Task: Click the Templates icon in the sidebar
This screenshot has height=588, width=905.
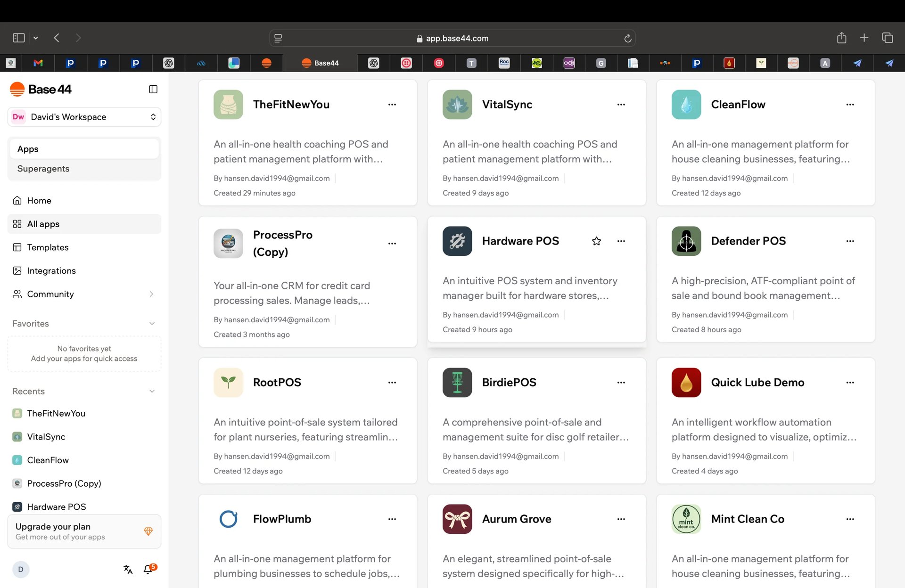Action: 17,247
